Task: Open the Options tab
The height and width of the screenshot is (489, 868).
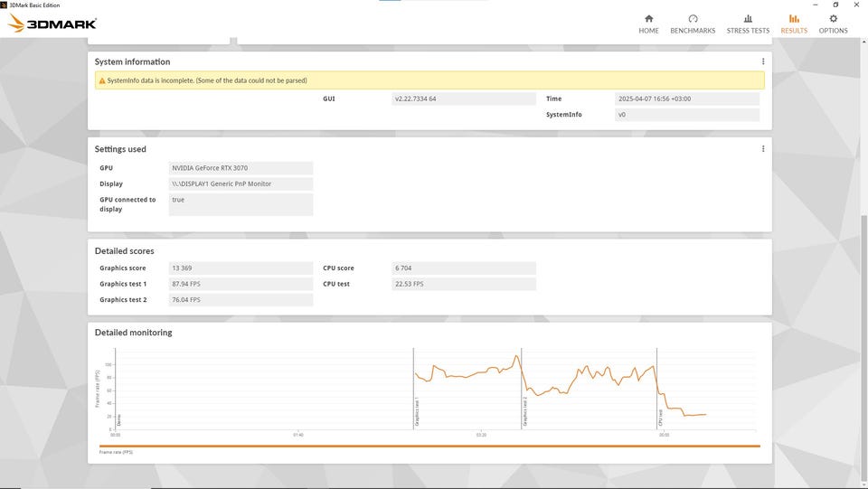Action: [833, 24]
